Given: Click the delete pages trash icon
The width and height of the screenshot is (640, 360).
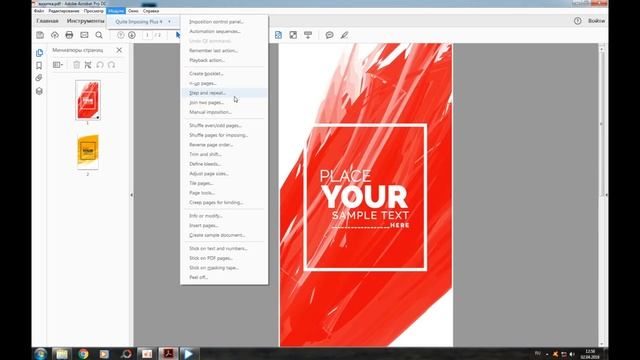Looking at the screenshot, I should click(76, 65).
